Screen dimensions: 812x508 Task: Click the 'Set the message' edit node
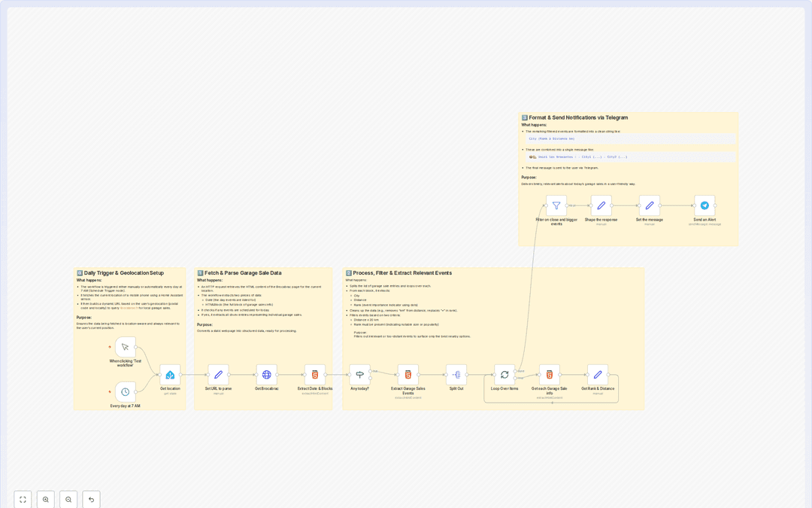[650, 205]
